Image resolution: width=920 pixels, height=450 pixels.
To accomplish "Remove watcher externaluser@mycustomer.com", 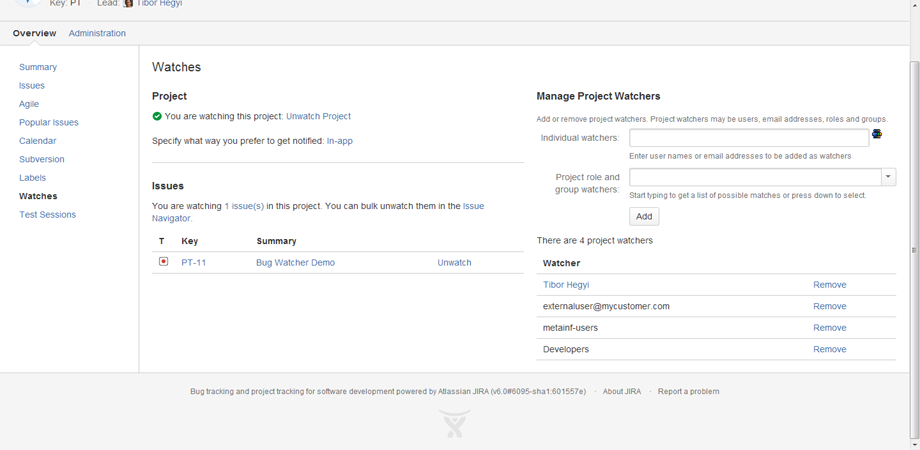I will tap(830, 306).
